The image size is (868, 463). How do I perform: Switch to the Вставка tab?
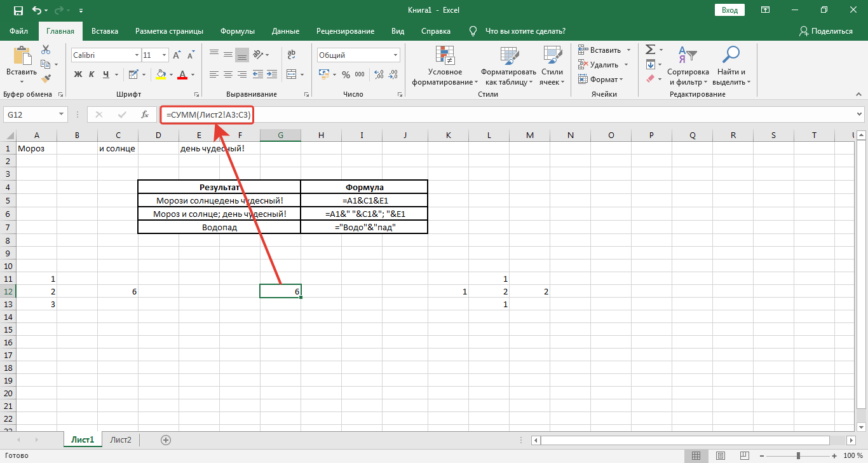(105, 31)
